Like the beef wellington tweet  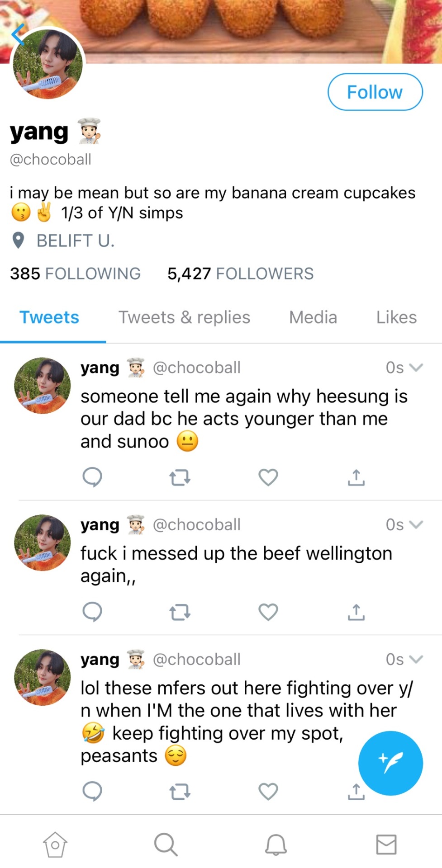point(268,612)
